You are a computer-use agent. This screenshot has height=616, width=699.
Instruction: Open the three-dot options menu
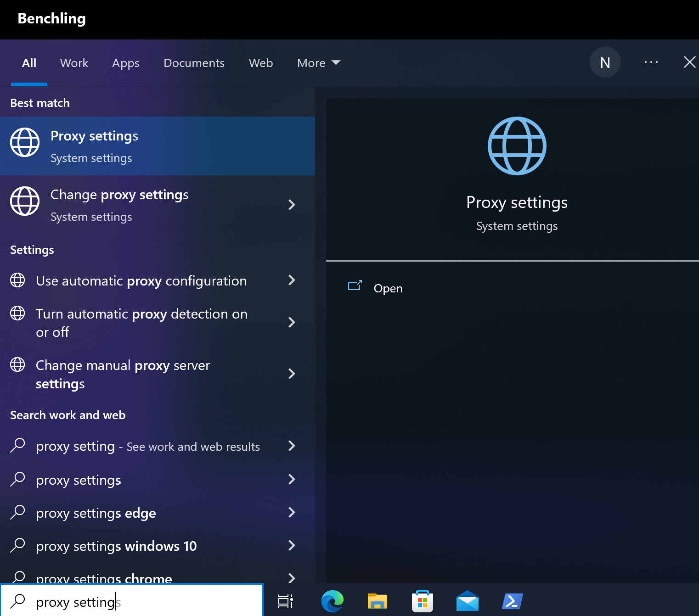(x=651, y=62)
